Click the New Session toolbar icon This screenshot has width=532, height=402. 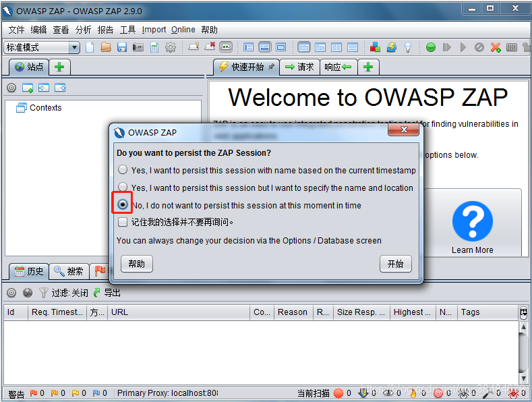[90, 47]
